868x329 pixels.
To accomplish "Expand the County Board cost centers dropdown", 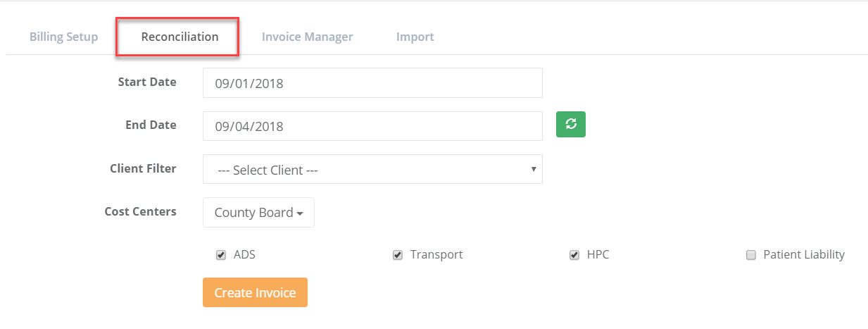I will (258, 213).
